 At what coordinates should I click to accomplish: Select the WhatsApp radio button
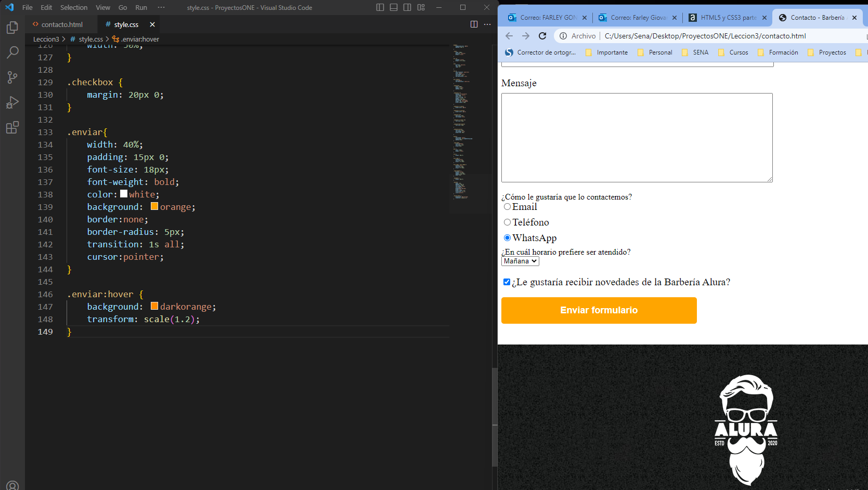coord(507,238)
